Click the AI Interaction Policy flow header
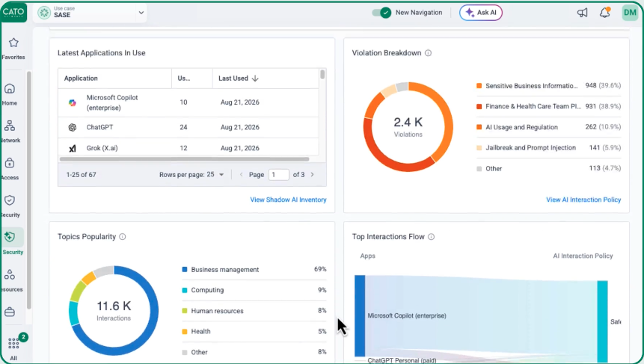The width and height of the screenshot is (644, 364). [x=583, y=256]
